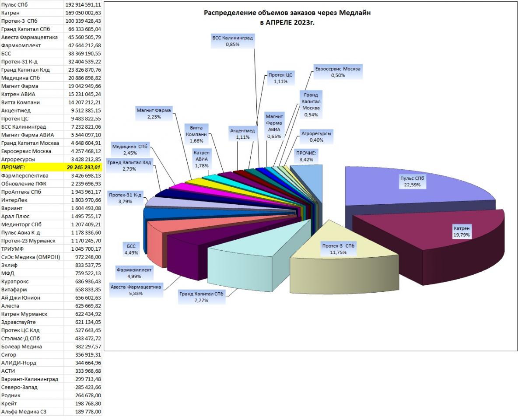
Task: Click the "Магнит Фарма АВИА 0,65%" data label
Action: coord(275,126)
